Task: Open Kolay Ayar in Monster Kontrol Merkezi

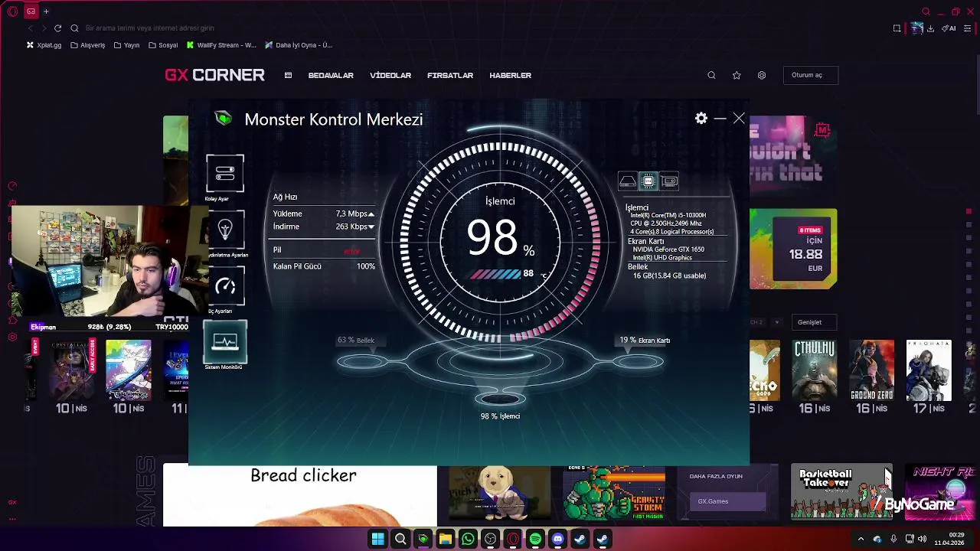Action: [x=225, y=173]
